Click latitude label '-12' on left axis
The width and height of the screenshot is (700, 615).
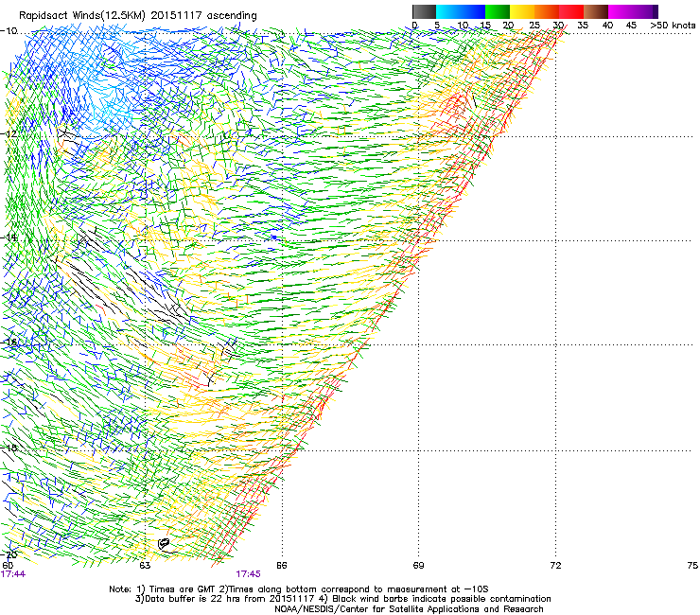[9, 133]
